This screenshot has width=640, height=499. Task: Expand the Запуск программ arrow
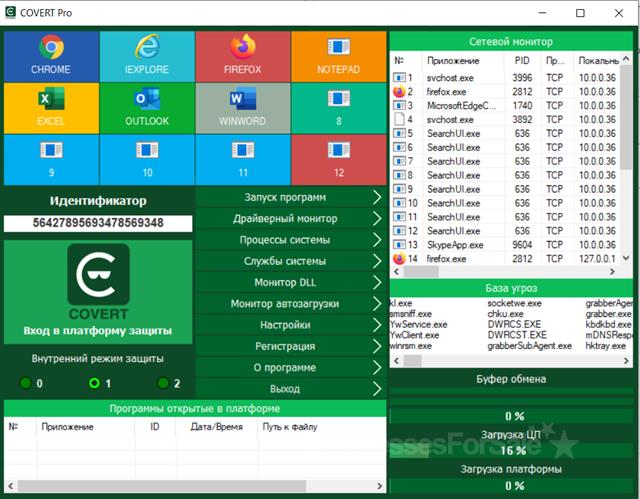click(376, 197)
